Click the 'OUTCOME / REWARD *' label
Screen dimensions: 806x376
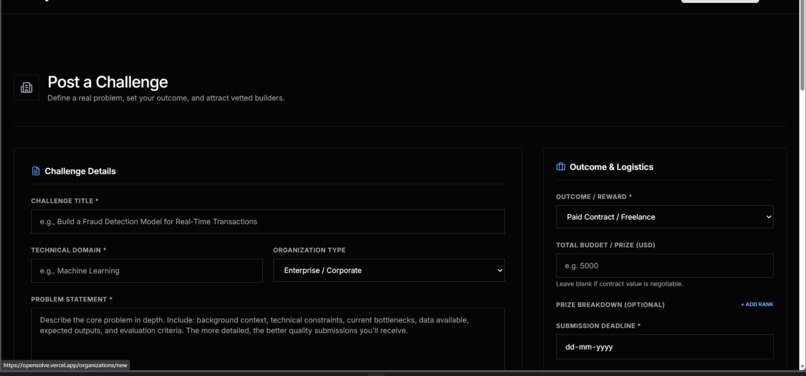point(594,196)
